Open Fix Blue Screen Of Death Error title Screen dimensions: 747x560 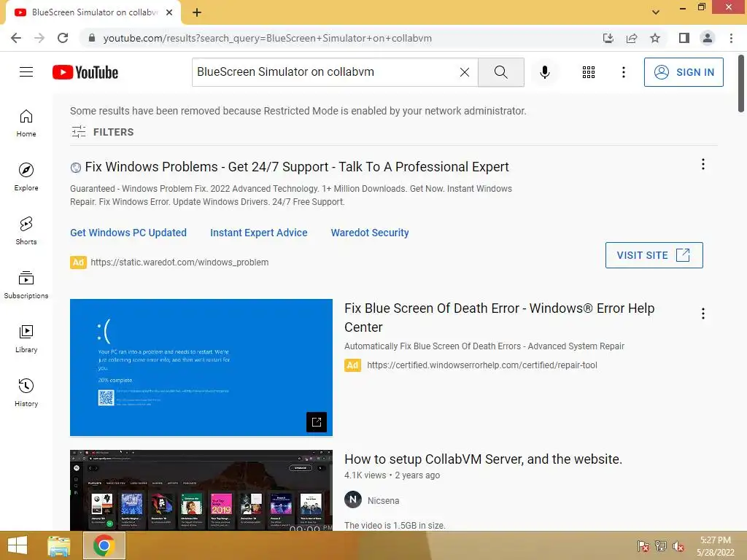pyautogui.click(x=499, y=318)
